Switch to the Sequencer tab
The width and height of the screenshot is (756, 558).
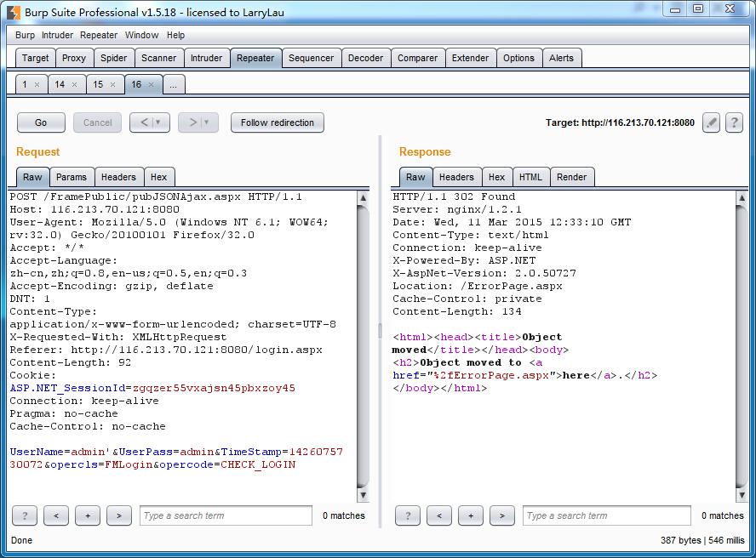tap(311, 58)
